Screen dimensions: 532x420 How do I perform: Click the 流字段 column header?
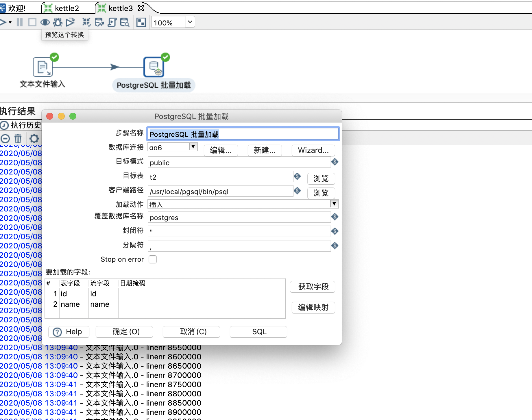pyautogui.click(x=104, y=283)
